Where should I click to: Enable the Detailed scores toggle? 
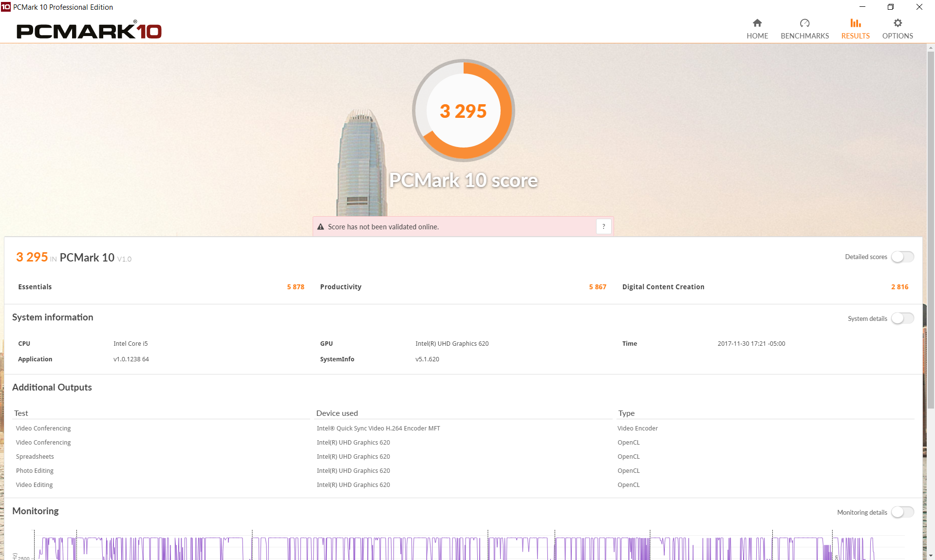(x=902, y=257)
